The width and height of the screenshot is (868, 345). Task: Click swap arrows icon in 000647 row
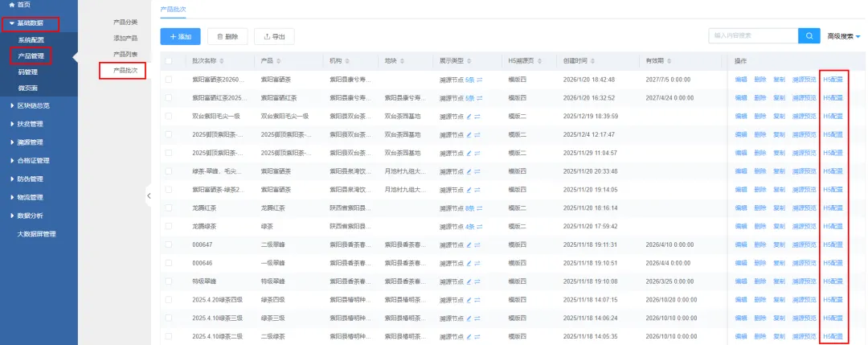(477, 244)
